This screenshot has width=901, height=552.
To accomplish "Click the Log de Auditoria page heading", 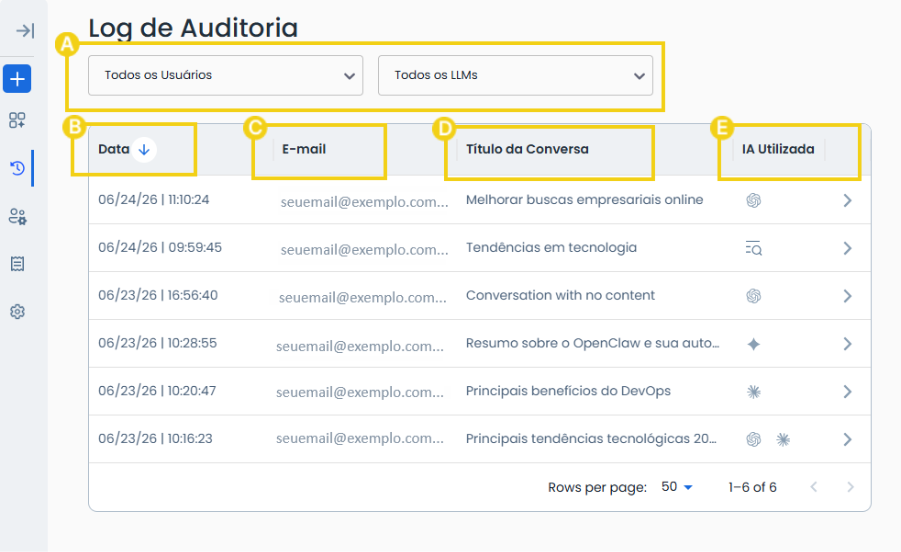I will [193, 28].
